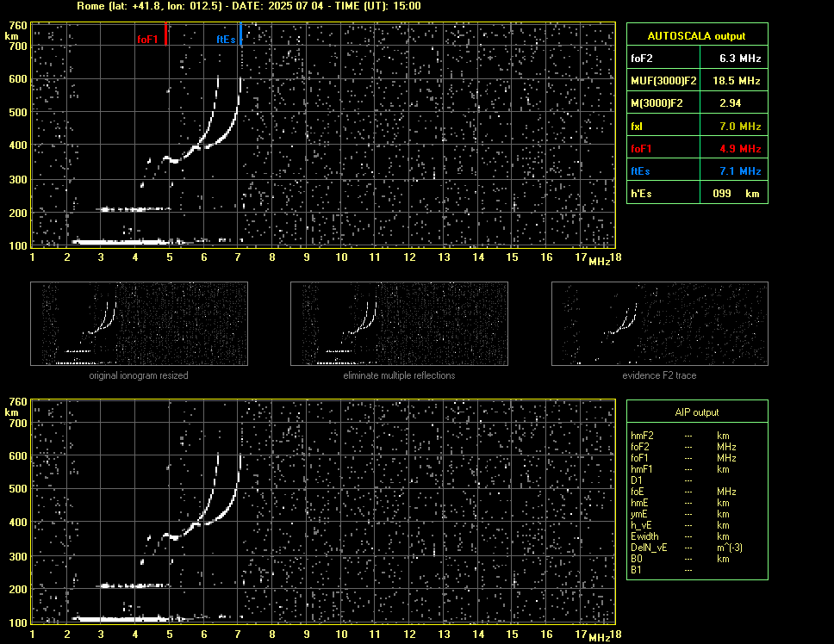
Task: Click the 'm^(-3)' unit in AIP output
Action: pos(730,548)
